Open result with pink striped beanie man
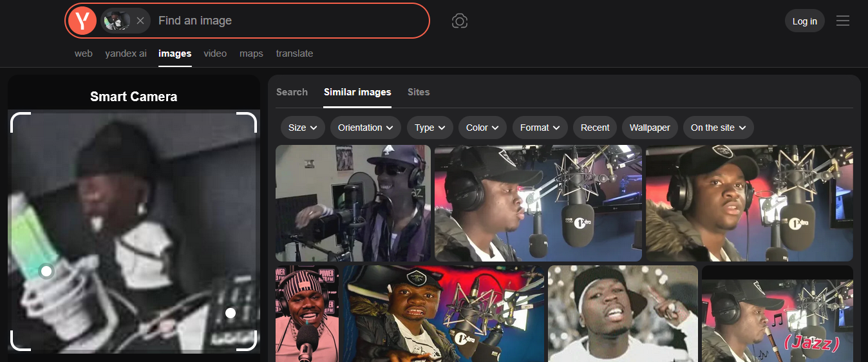This screenshot has height=362, width=868. (307, 314)
